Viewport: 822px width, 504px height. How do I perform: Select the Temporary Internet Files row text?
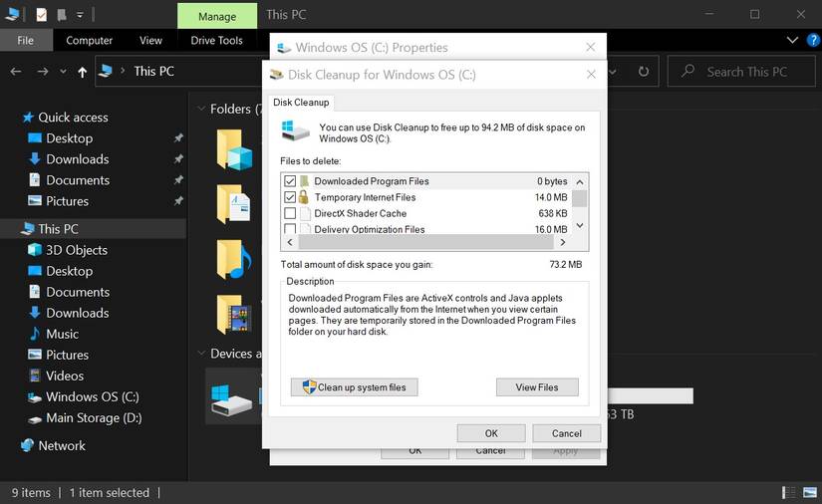coord(365,197)
